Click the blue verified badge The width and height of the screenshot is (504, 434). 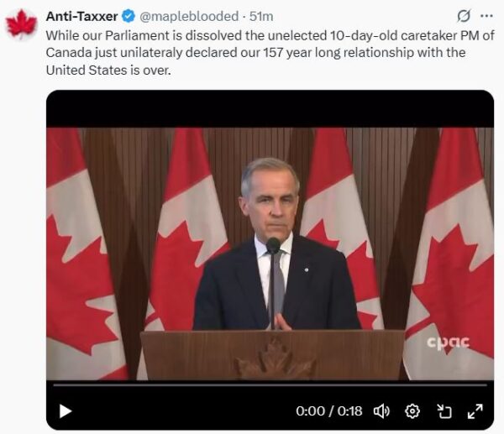coord(128,16)
